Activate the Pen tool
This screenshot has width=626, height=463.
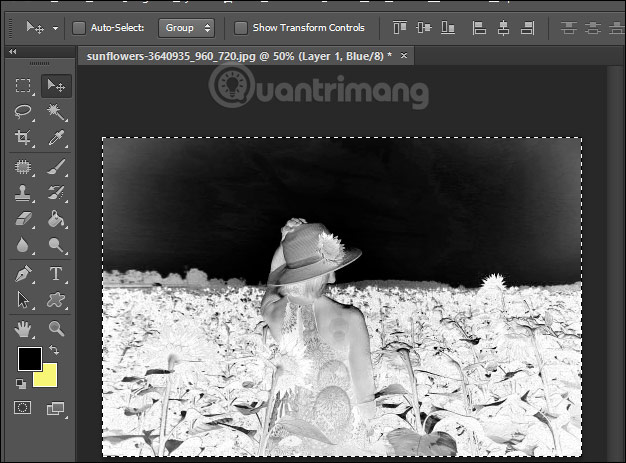pos(23,273)
